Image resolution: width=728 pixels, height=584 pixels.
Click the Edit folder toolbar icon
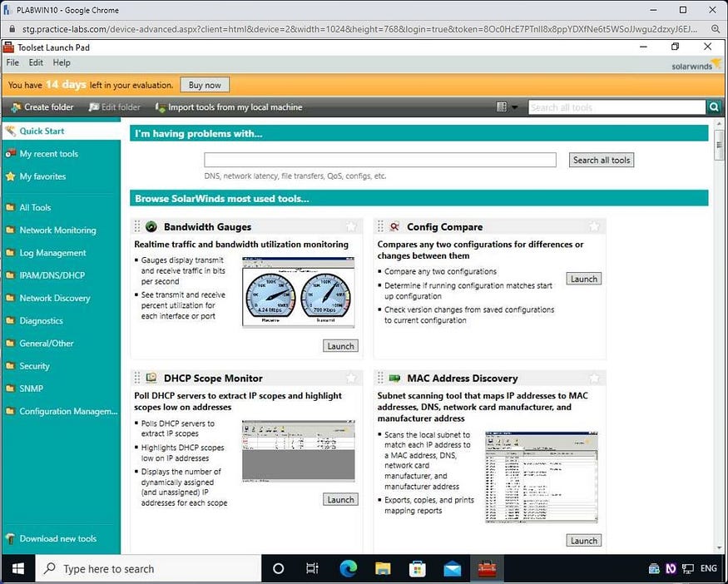pyautogui.click(x=94, y=107)
